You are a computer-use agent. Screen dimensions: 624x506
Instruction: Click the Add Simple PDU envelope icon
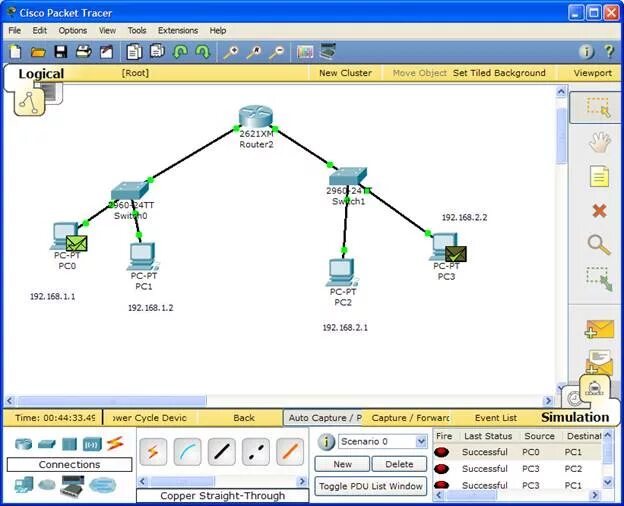pyautogui.click(x=599, y=330)
